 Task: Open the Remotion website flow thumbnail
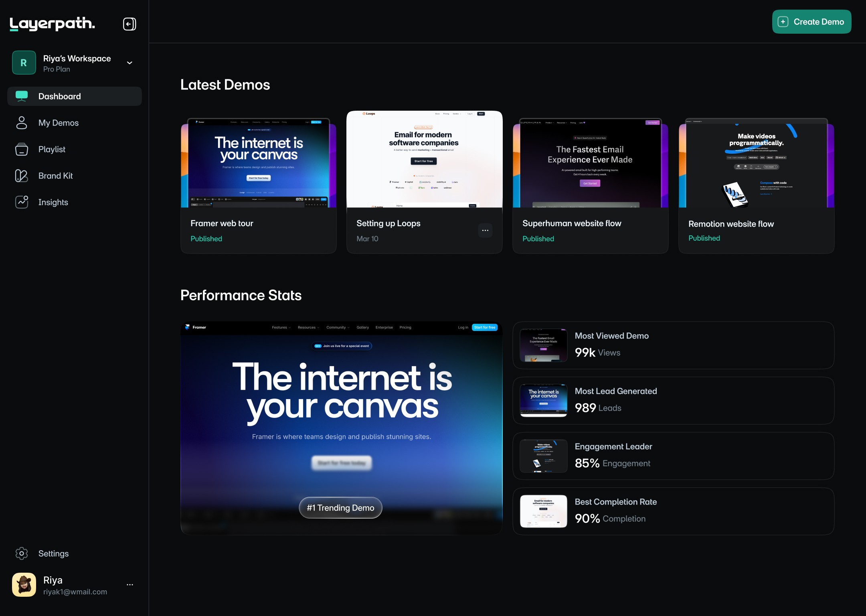(x=756, y=163)
